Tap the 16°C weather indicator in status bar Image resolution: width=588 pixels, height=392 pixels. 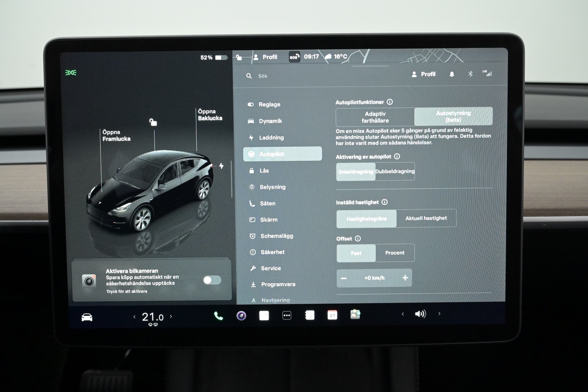click(x=336, y=56)
